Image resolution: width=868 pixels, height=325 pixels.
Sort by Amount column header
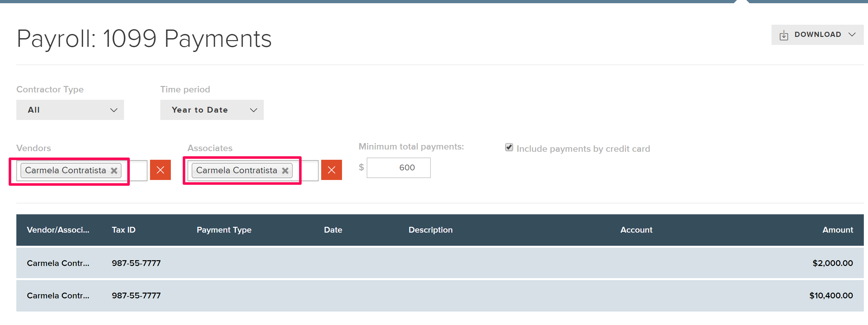point(837,230)
